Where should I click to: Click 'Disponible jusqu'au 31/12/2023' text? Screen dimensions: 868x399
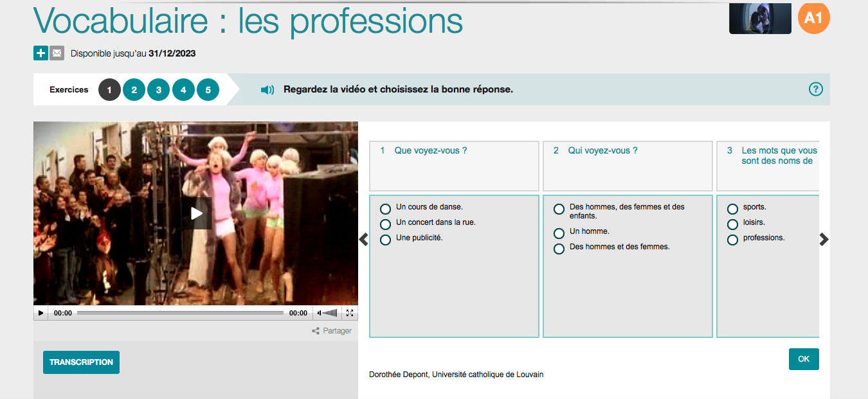coord(133,54)
